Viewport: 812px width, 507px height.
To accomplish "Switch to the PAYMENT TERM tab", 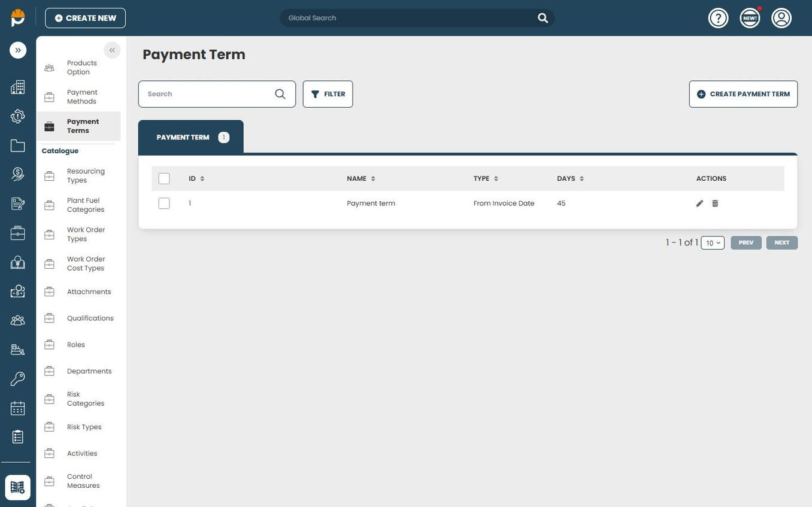I will click(191, 137).
